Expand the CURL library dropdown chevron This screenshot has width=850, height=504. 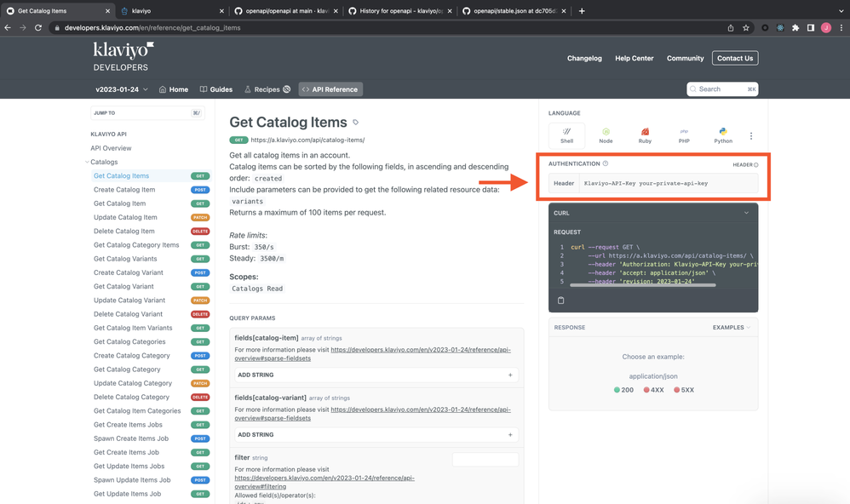[x=746, y=213]
